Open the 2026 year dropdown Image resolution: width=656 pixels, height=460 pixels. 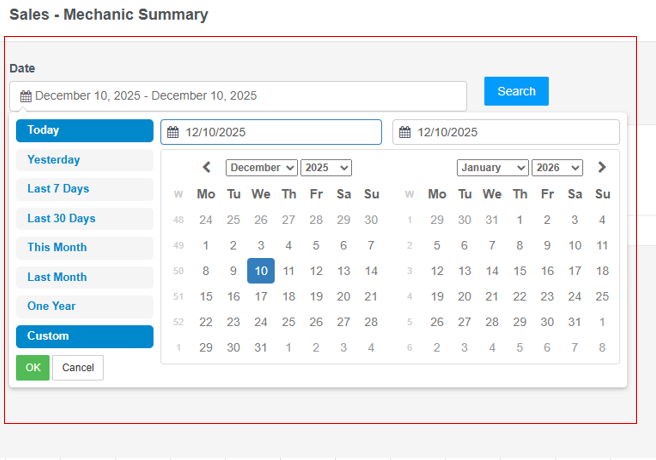point(557,168)
